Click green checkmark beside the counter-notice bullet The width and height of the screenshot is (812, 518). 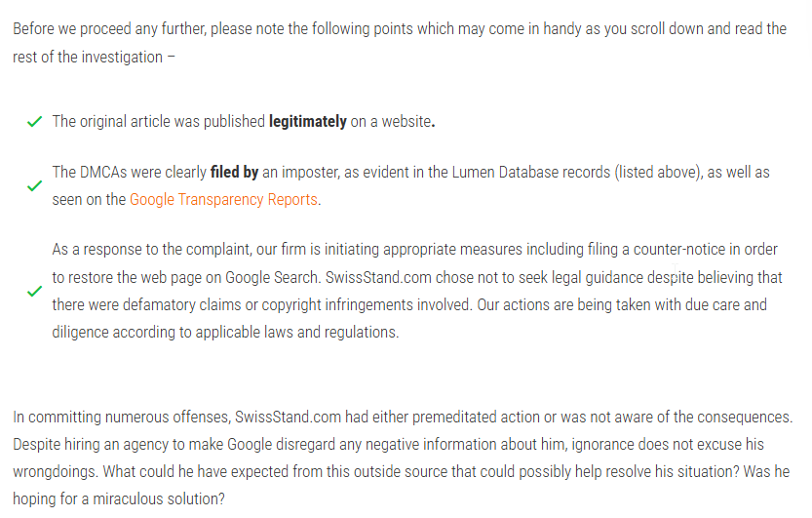(x=34, y=291)
